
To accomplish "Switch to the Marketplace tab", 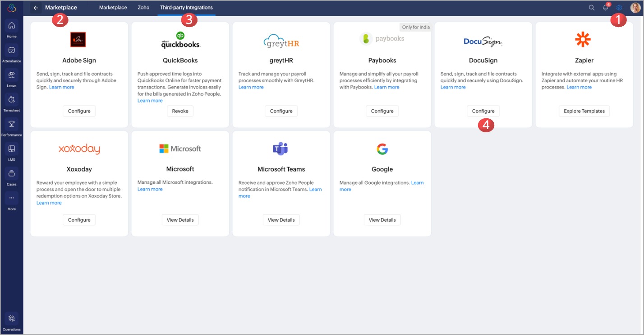I will (x=113, y=8).
